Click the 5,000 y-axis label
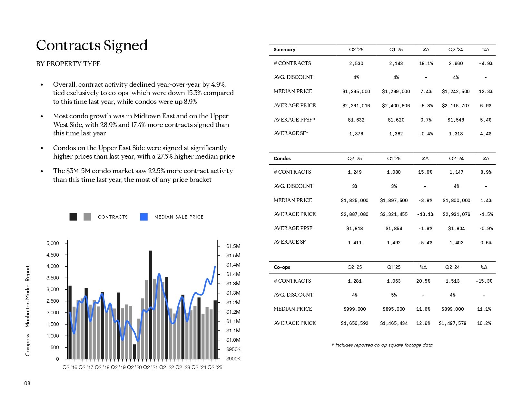The image size is (532, 411). point(53,243)
